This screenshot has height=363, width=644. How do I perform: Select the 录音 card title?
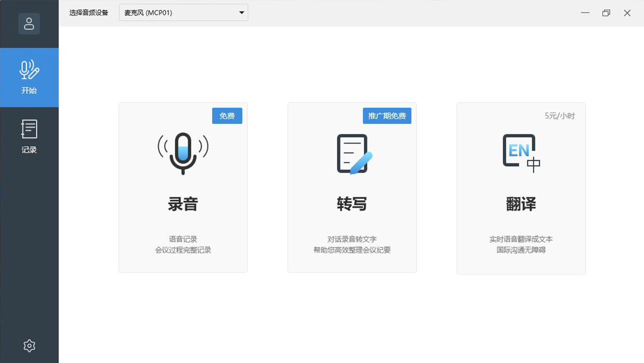183,204
